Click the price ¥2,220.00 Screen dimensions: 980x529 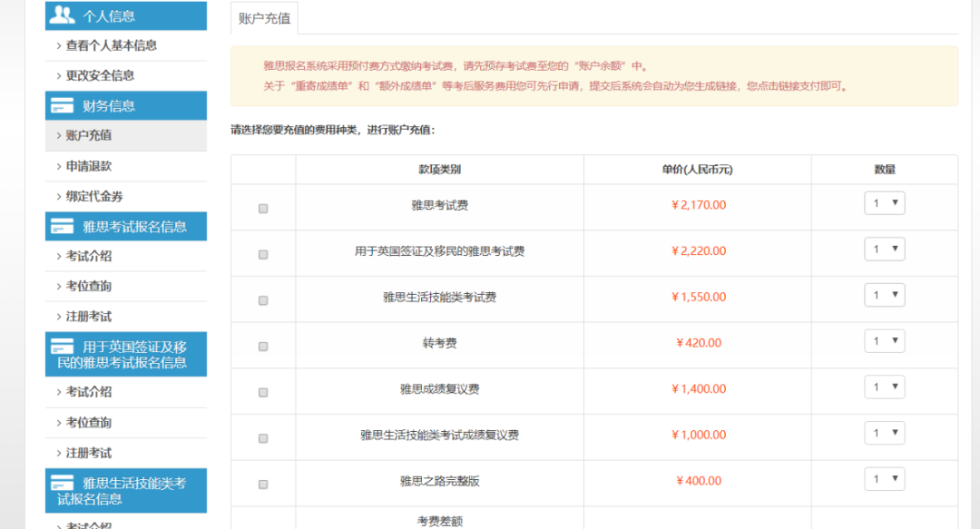coord(699,251)
